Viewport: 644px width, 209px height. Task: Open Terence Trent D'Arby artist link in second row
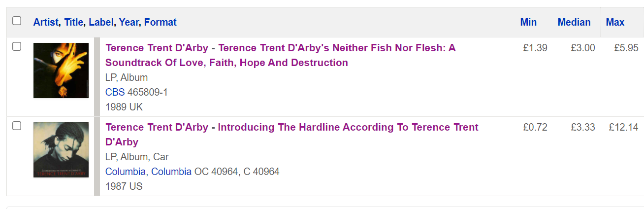pyautogui.click(x=157, y=127)
